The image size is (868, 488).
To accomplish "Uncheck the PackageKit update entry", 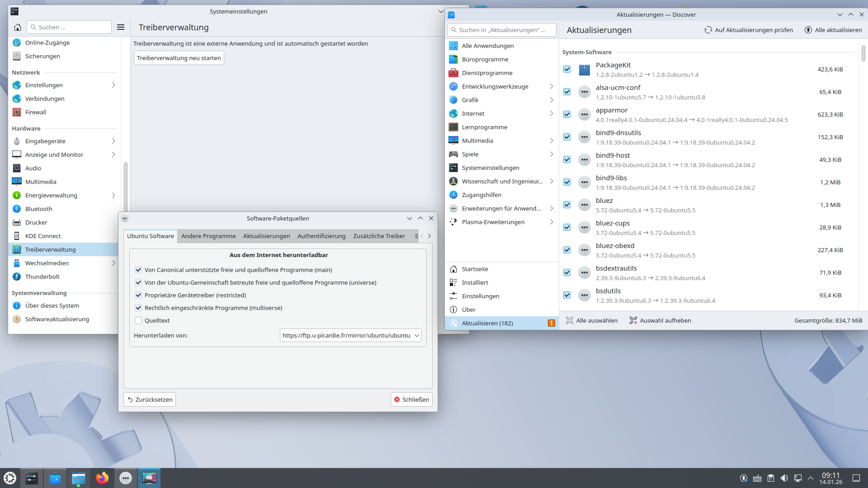I will (x=567, y=69).
